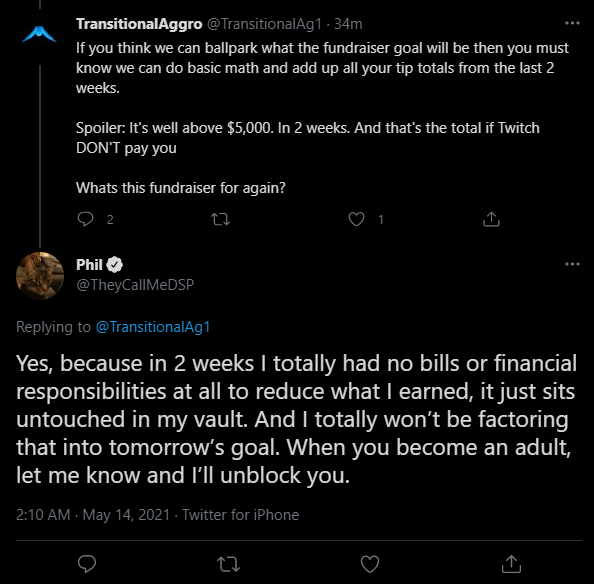
Task: Retweet Phil's tweet
Action: (x=228, y=564)
